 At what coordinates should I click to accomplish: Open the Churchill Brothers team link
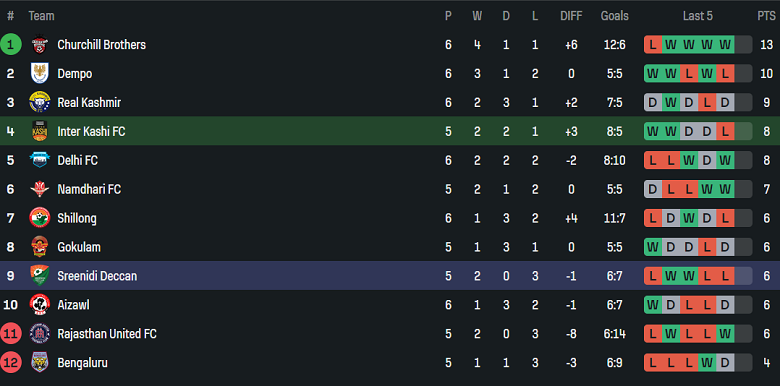coord(101,45)
